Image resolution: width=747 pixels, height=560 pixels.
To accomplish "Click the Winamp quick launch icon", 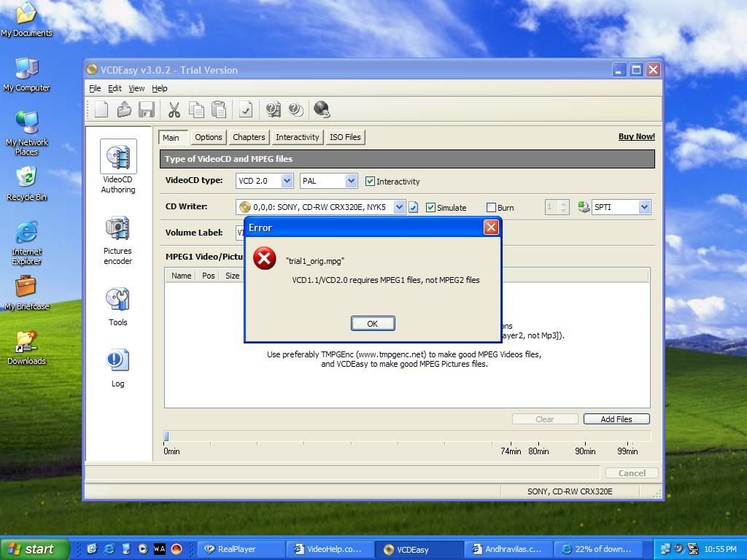I will coord(159,549).
